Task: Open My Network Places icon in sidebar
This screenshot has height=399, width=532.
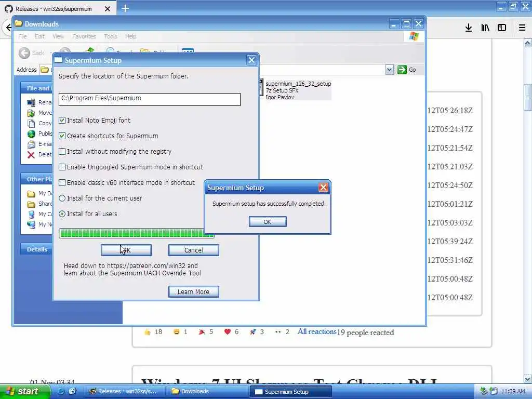Action: [31, 224]
